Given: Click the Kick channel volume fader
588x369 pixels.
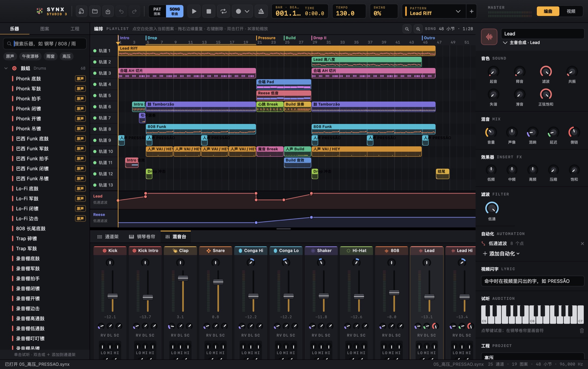Looking at the screenshot, I should [113, 296].
